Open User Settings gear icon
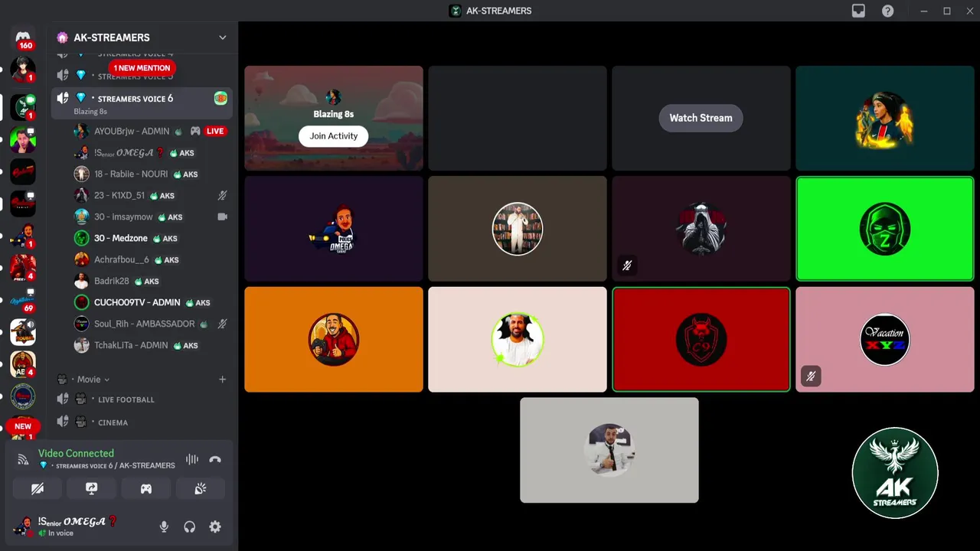Viewport: 980px width, 551px height. (215, 527)
